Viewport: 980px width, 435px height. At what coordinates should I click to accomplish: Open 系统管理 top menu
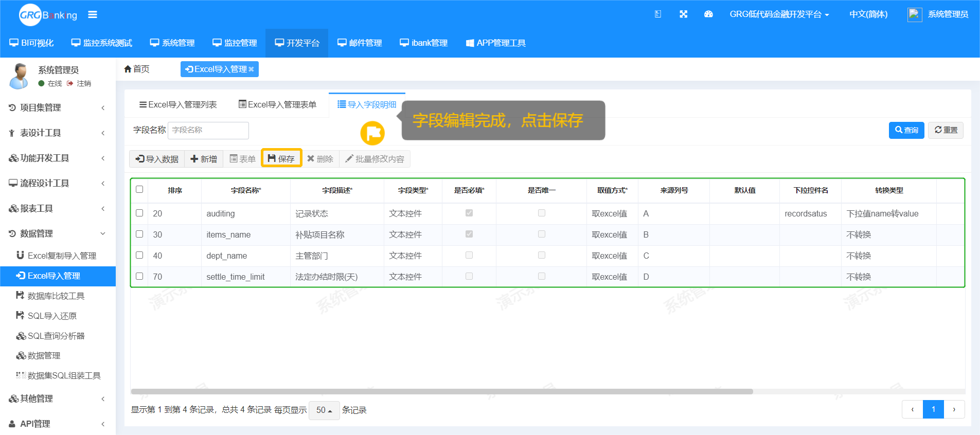coord(172,43)
